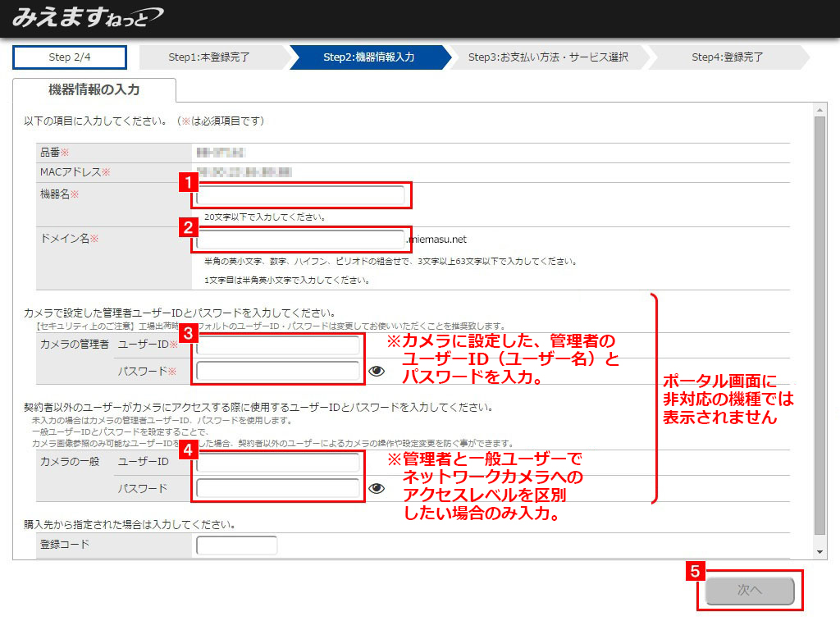
Task: Click the カメラの管理者 ユーザーID field
Action: click(x=278, y=345)
